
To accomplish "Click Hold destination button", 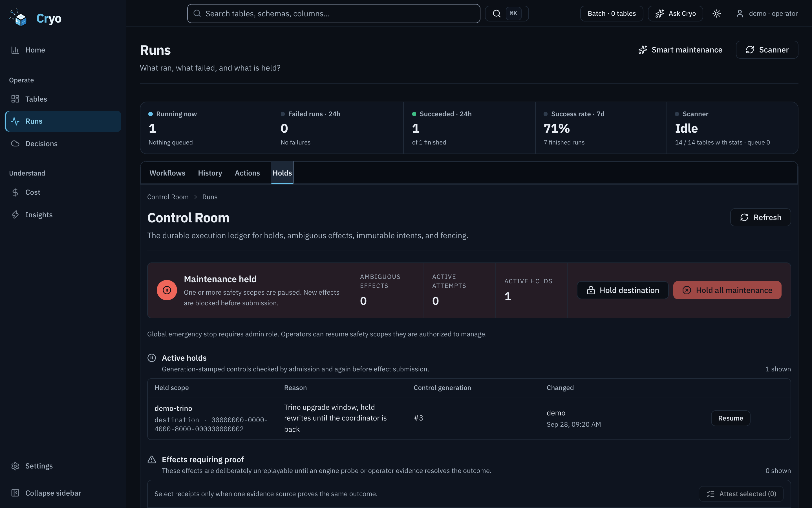I will pyautogui.click(x=623, y=290).
